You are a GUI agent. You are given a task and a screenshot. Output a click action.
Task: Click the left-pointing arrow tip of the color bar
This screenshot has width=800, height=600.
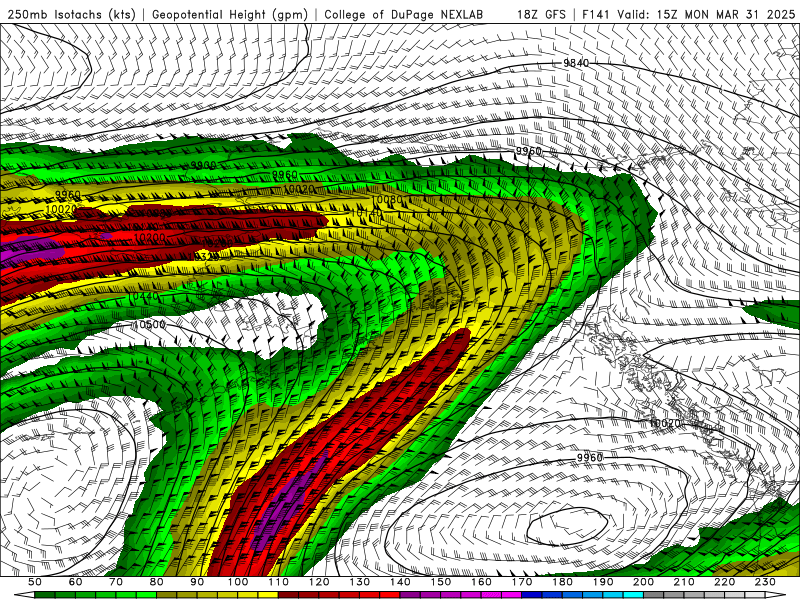23,595
